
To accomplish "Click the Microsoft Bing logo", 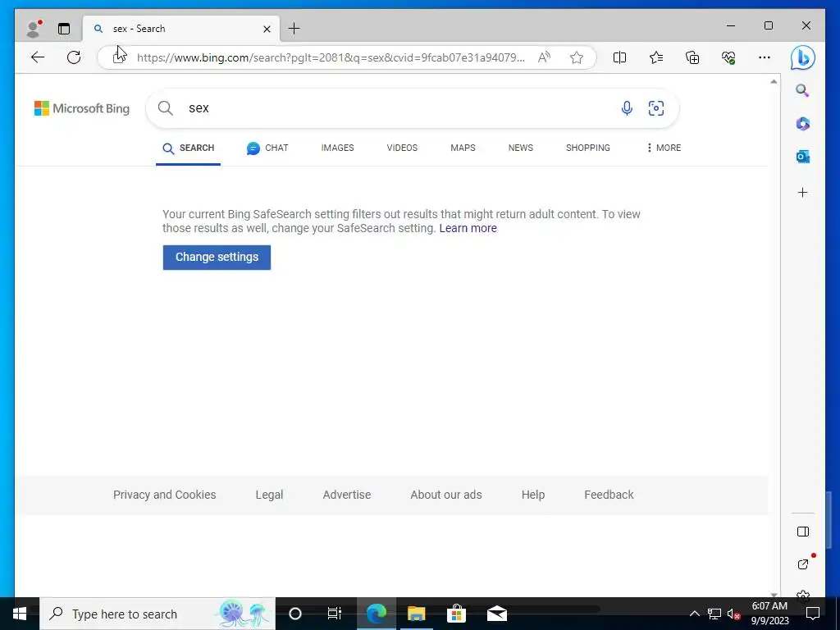I will coord(82,108).
